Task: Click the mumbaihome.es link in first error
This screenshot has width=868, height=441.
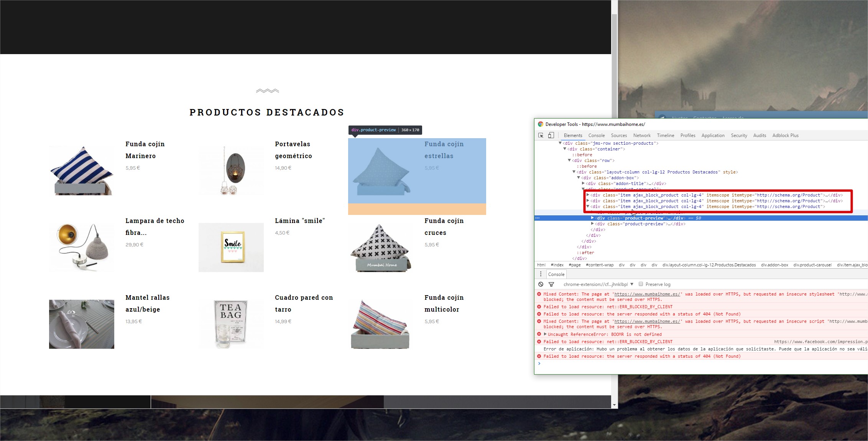Action: click(x=647, y=294)
